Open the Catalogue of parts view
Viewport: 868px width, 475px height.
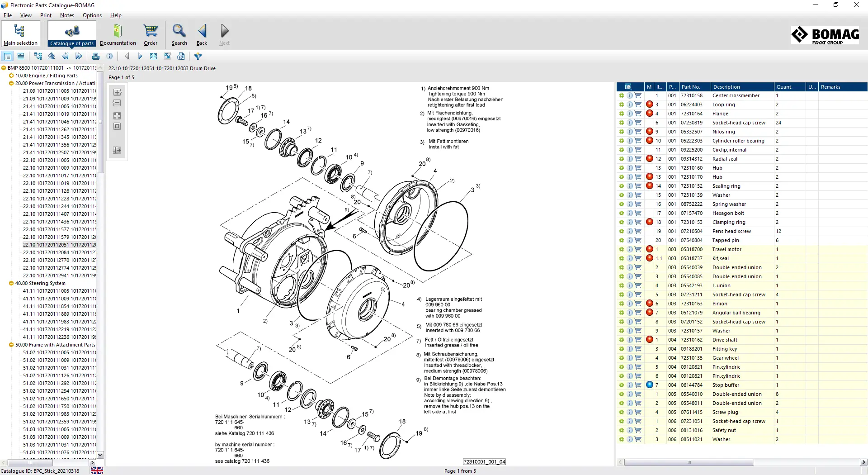72,34
